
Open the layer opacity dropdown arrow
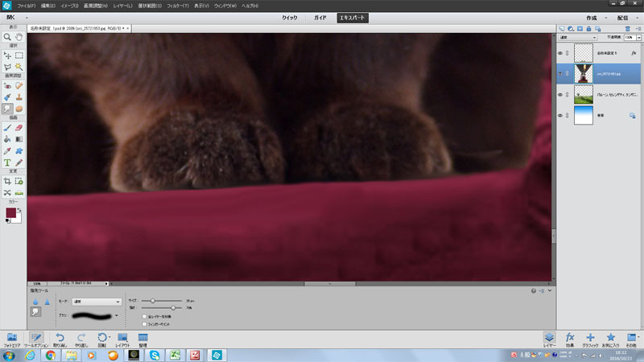point(639,37)
